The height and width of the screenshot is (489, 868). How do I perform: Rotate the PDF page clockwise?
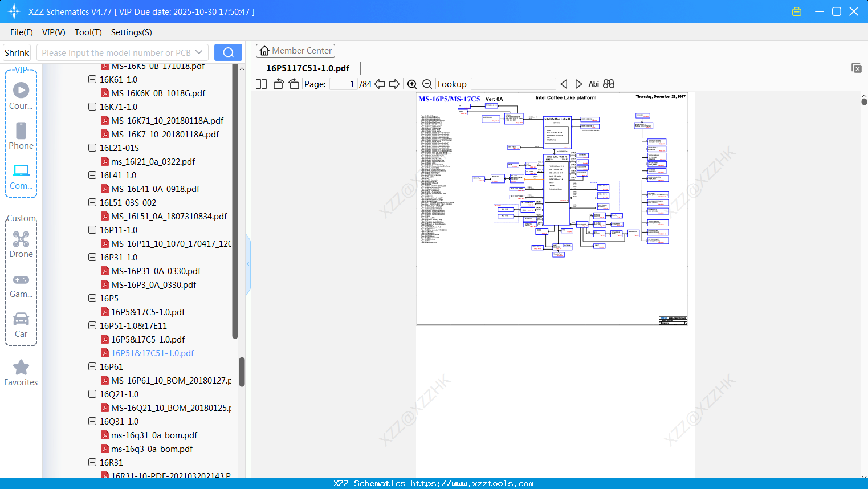pyautogui.click(x=294, y=84)
